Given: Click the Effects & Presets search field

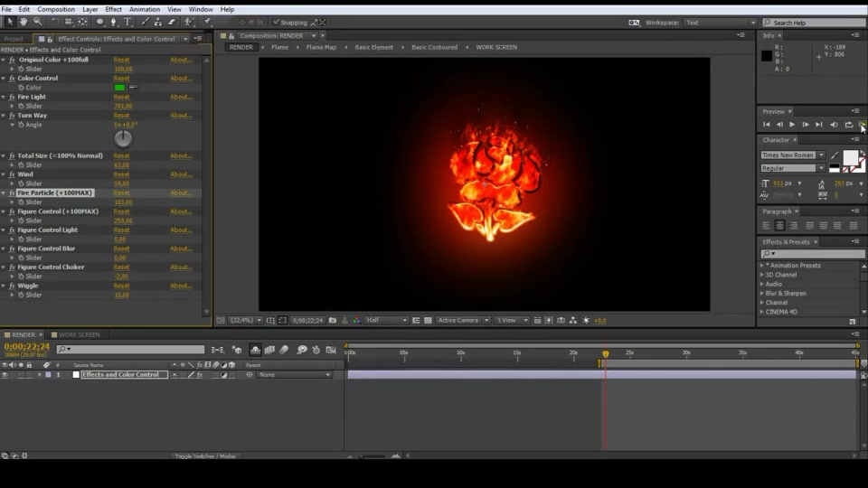Looking at the screenshot, I should click(812, 253).
